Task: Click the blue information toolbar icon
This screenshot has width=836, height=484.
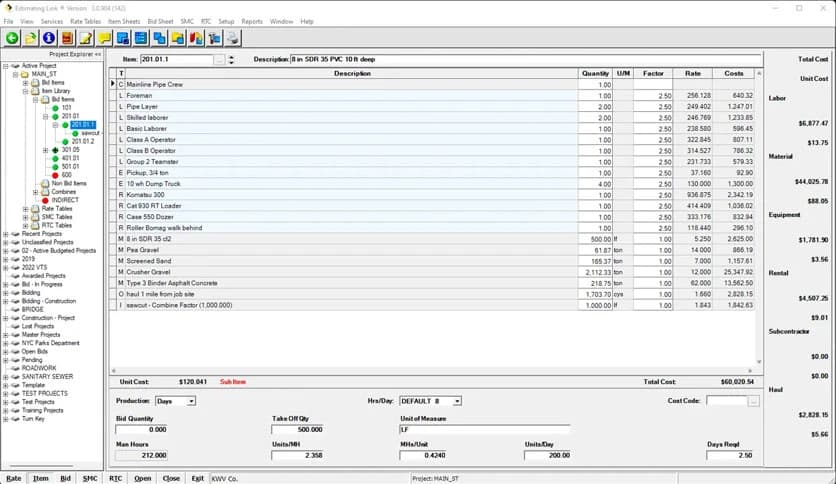Action: coord(49,38)
